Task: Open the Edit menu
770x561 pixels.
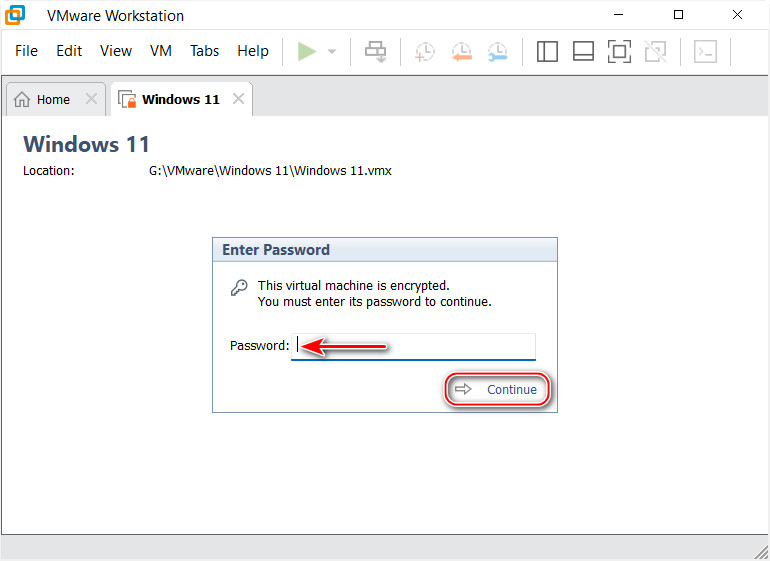Action: [x=69, y=51]
